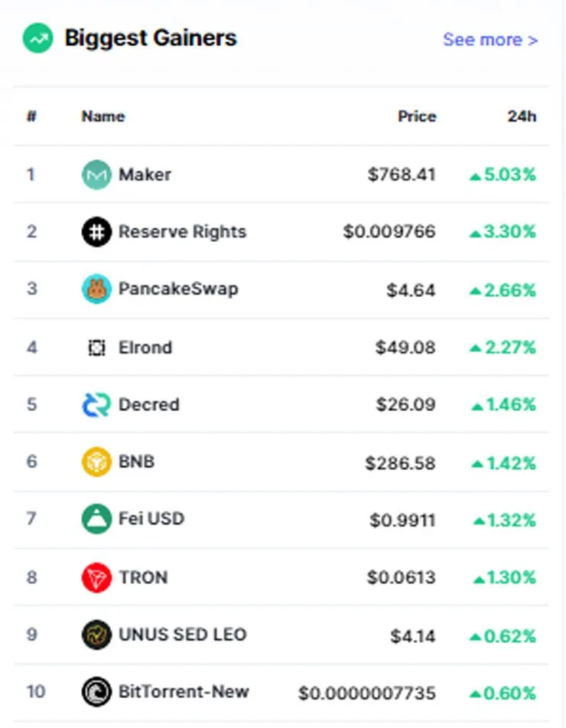
Task: Sort by the 24h column header
Action: pyautogui.click(x=522, y=116)
